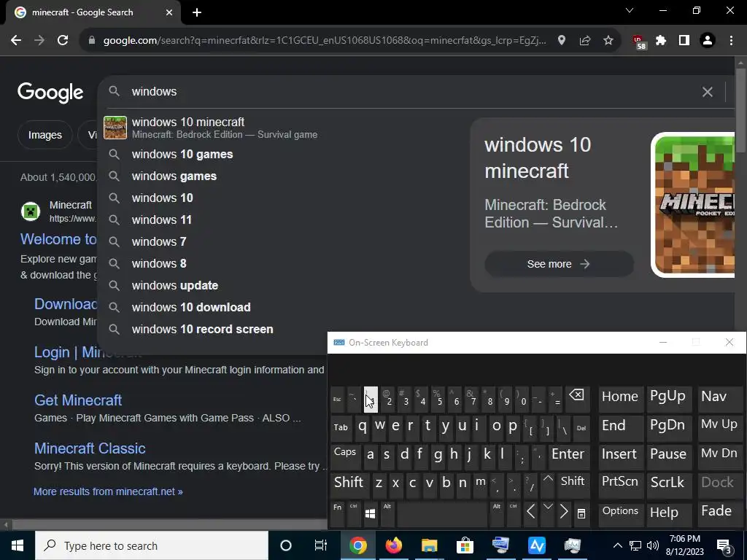Open Minecraft Classic link
The image size is (747, 560).
click(90, 448)
